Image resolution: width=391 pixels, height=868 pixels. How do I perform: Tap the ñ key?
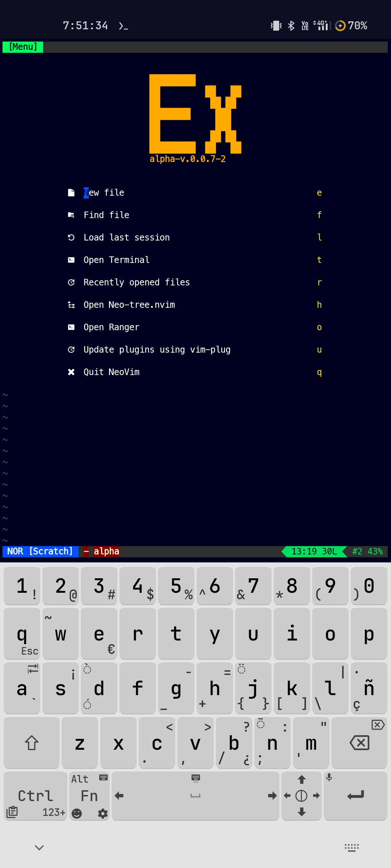(369, 688)
